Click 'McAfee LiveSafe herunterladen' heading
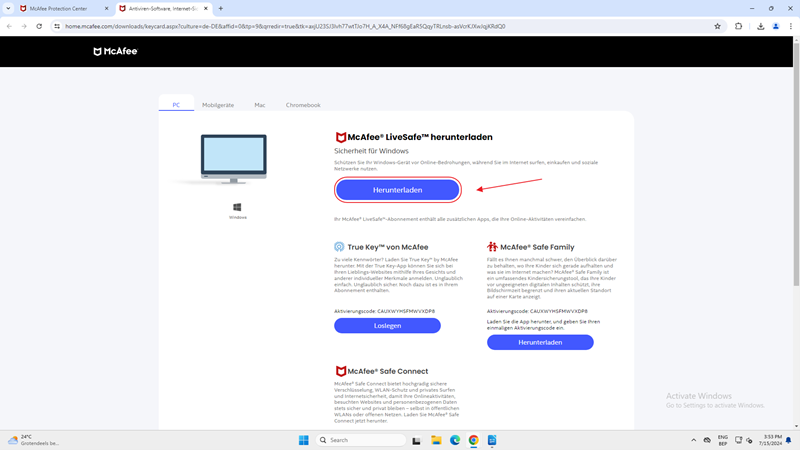The image size is (800, 450). click(x=420, y=137)
